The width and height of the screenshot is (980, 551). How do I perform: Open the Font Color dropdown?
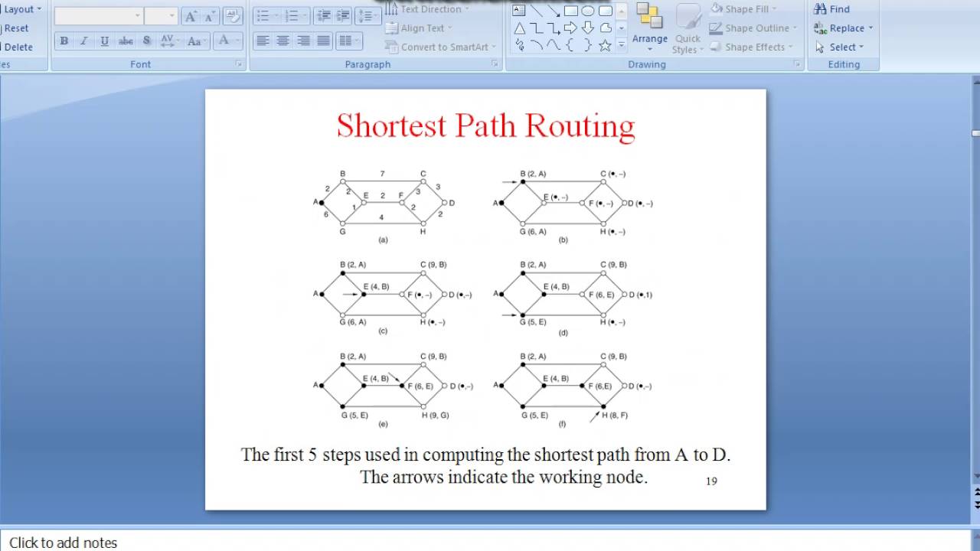click(228, 41)
